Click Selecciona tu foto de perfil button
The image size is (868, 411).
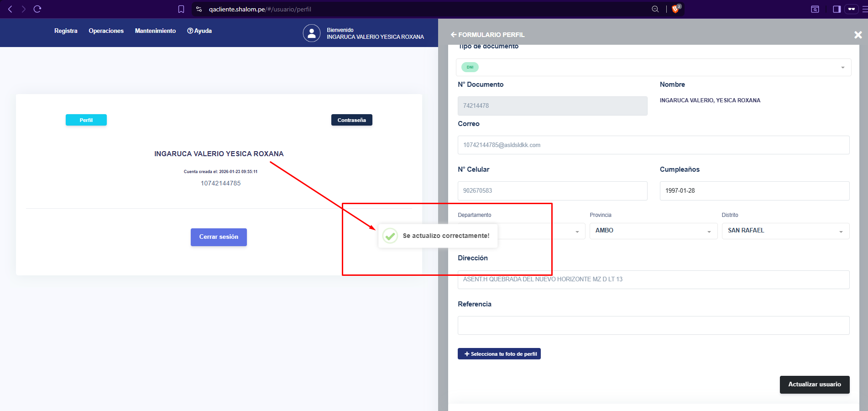pos(499,354)
